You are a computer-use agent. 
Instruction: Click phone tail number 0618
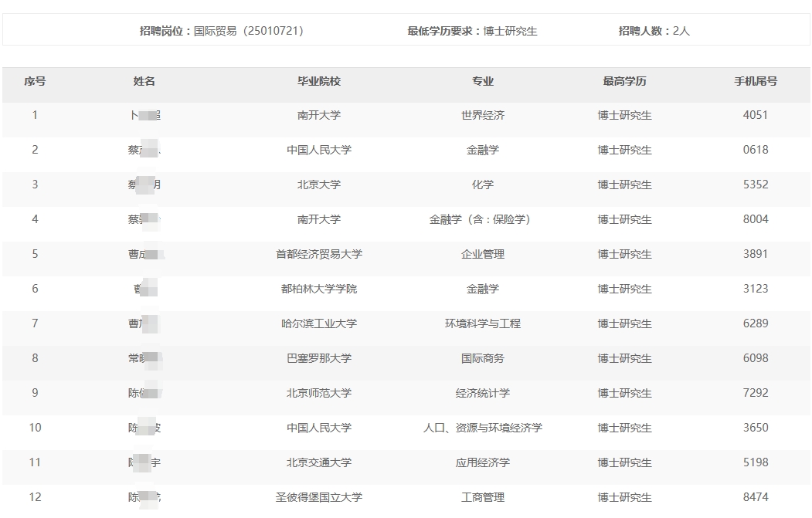point(756,150)
